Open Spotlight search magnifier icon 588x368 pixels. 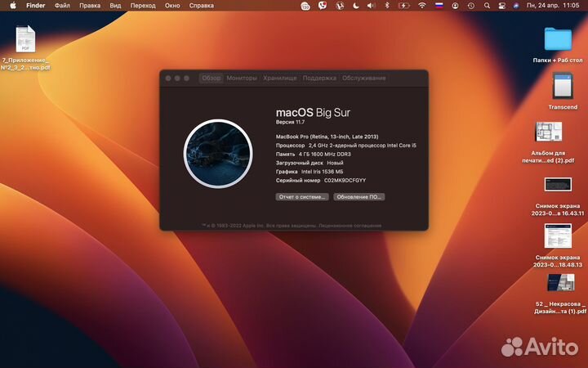click(487, 6)
